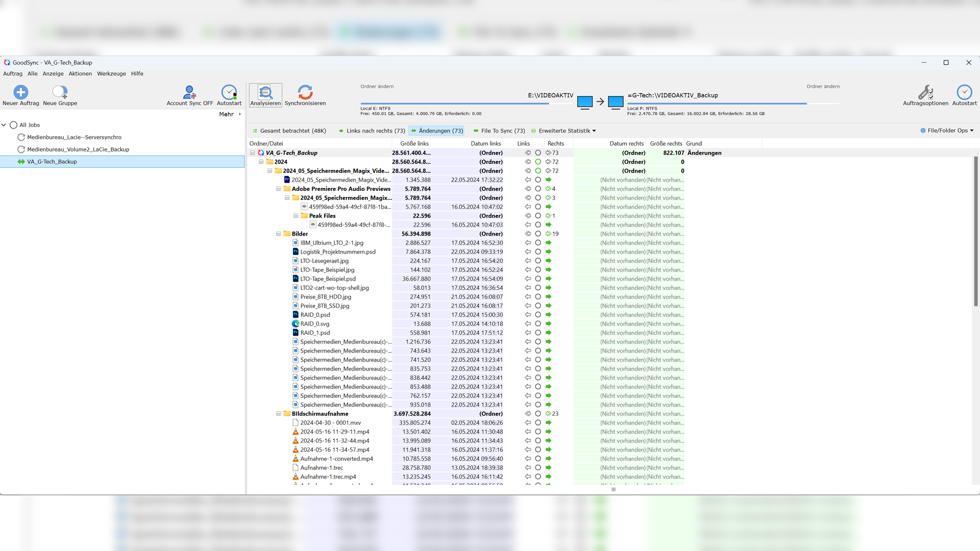Image resolution: width=980 pixels, height=551 pixels.
Task: Switch to Links nach rechts (73) tab
Action: [372, 131]
